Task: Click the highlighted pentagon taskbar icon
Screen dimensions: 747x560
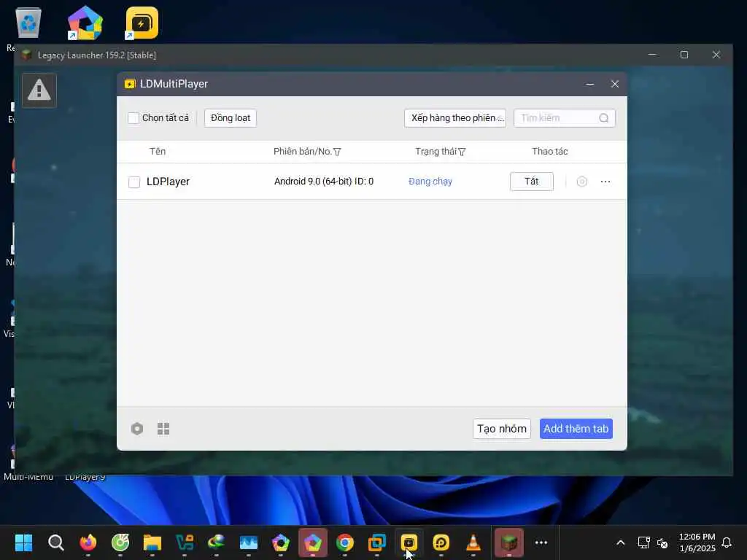Action: tap(313, 542)
